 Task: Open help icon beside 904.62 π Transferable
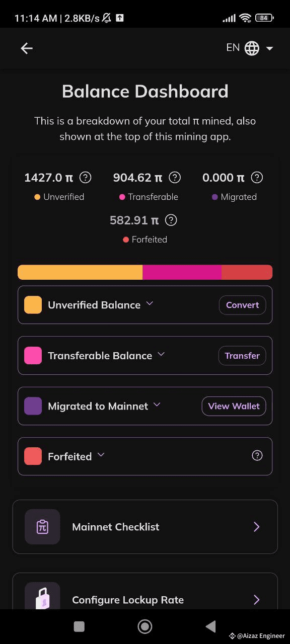pos(175,177)
